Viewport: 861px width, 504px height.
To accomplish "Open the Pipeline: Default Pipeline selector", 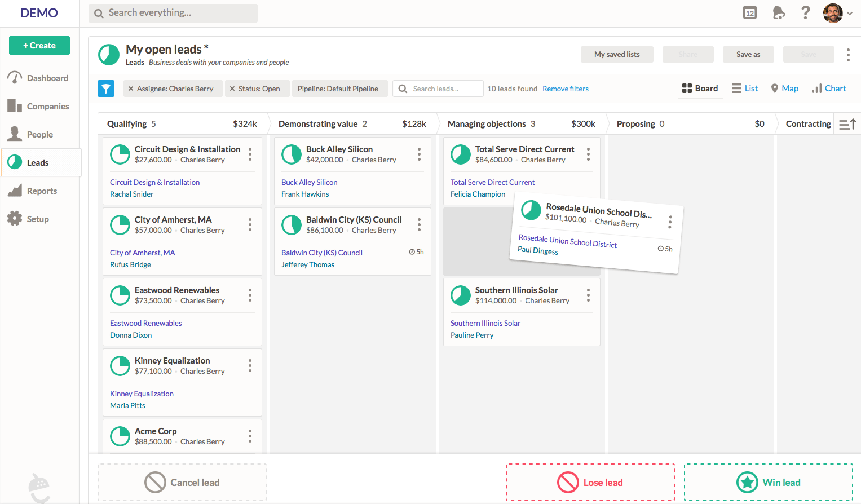I will tap(338, 89).
